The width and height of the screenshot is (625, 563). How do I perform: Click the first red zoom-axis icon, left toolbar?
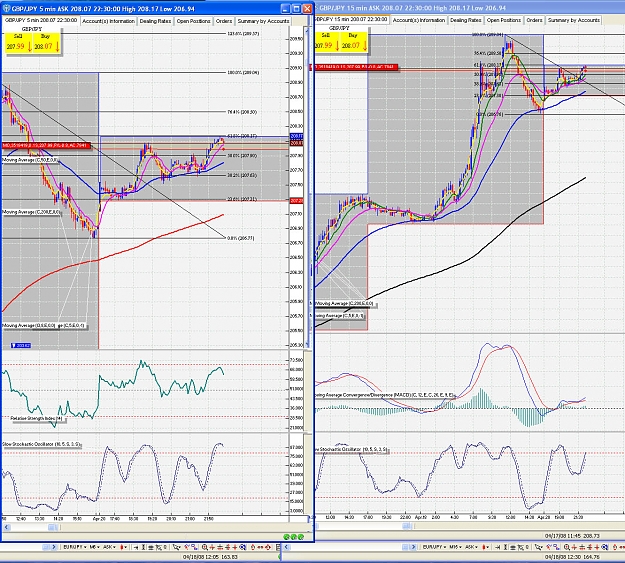212,547
